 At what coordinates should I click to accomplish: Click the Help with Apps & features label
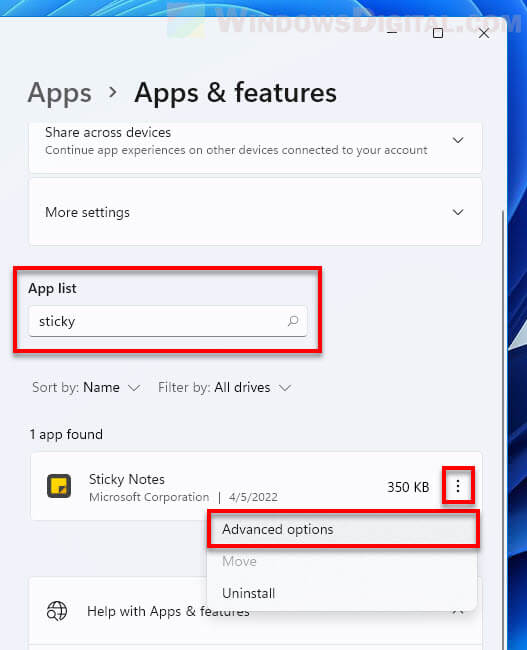(168, 611)
